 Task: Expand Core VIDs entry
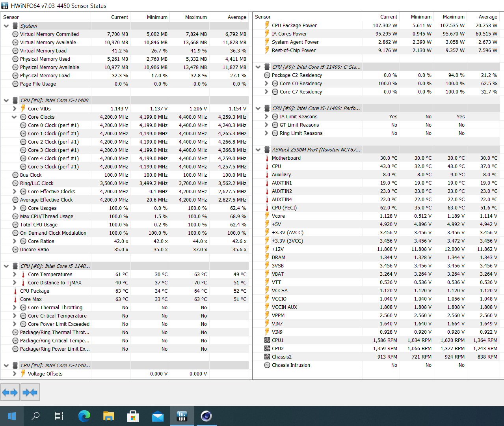click(x=14, y=108)
